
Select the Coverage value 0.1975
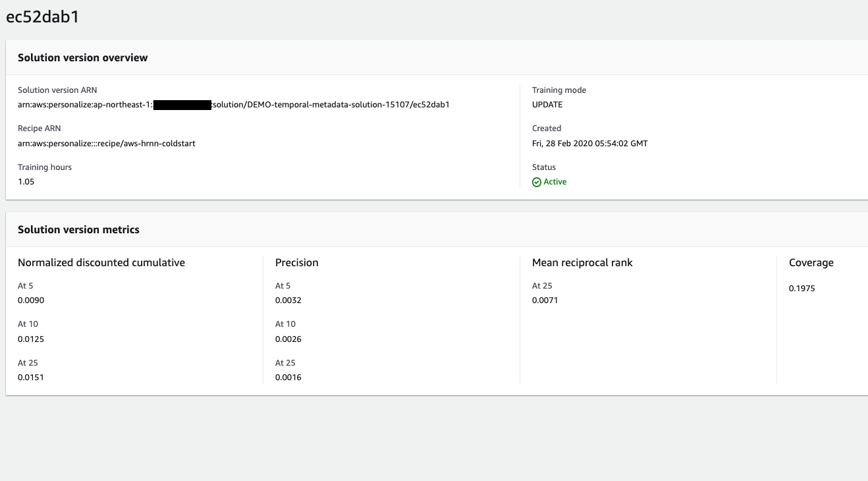pyautogui.click(x=801, y=288)
